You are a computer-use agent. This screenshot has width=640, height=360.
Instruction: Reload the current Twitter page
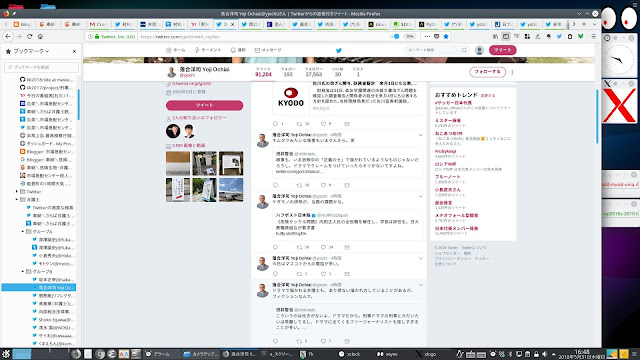(x=29, y=36)
